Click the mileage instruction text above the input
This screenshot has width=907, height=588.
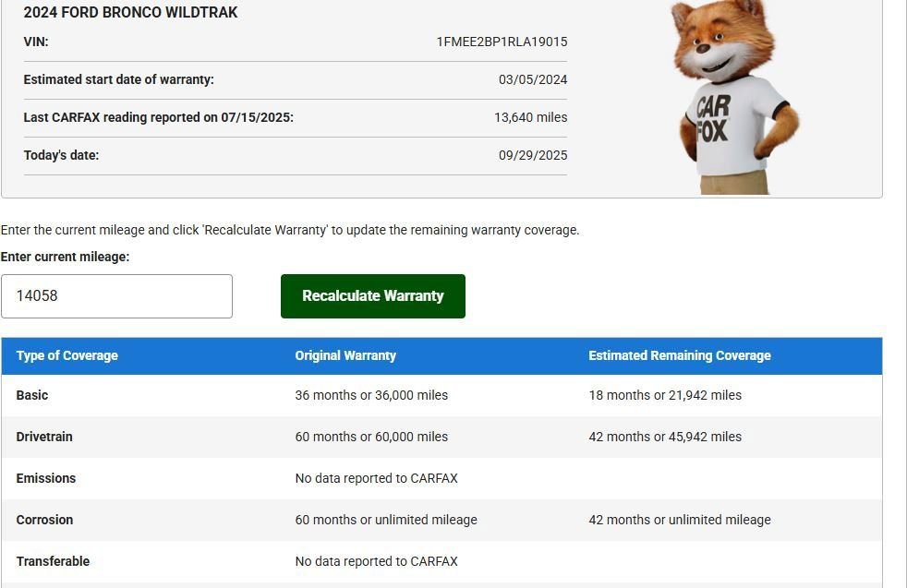[x=290, y=230]
